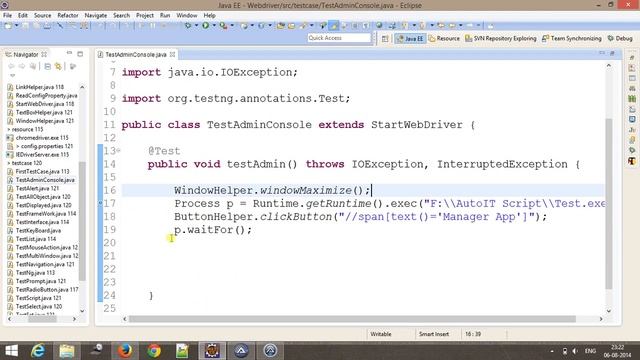Open the Run dropdown arrow
The image size is (640, 360).
214,25
